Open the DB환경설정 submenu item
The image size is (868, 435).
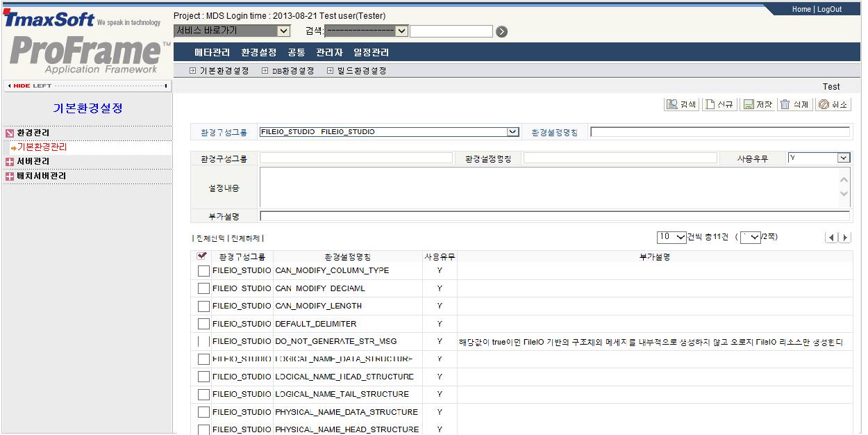[292, 71]
